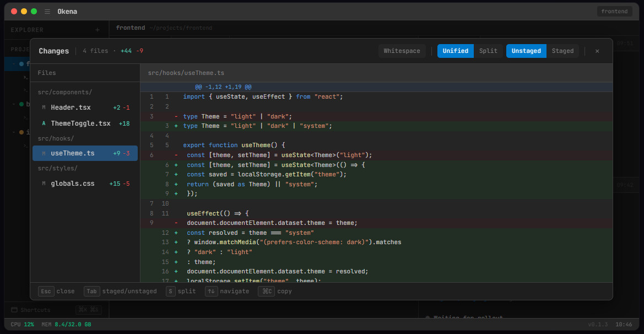Click the ⌘C copy shortcut hint
The image size is (644, 334).
[266, 291]
